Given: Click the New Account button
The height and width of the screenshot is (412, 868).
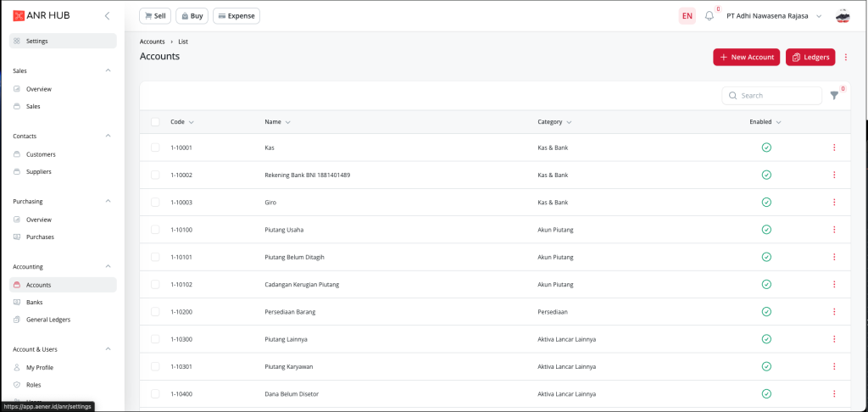Looking at the screenshot, I should (746, 57).
